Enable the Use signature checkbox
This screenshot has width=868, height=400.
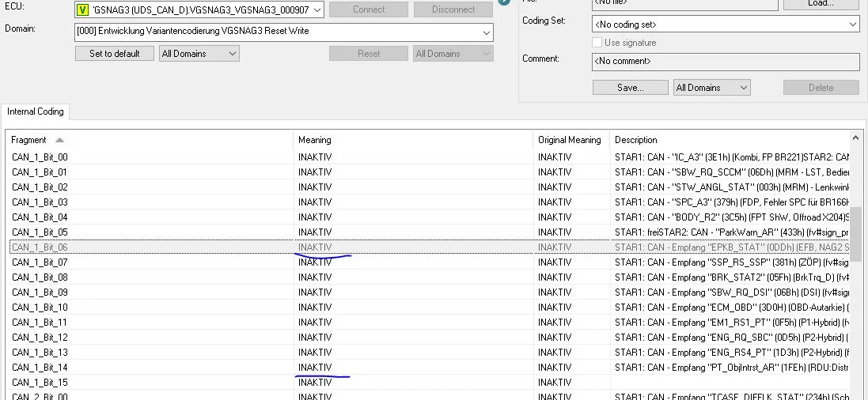coord(597,43)
